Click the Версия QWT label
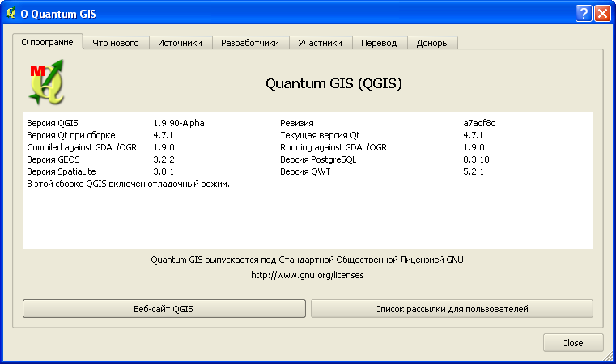616x364 pixels. [x=305, y=172]
